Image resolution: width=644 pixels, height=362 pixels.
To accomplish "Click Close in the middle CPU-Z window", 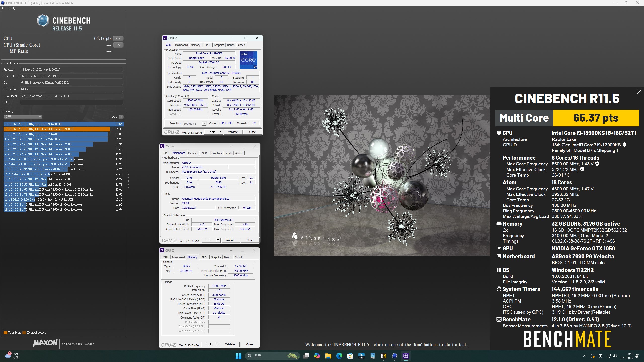I will pos(250,240).
